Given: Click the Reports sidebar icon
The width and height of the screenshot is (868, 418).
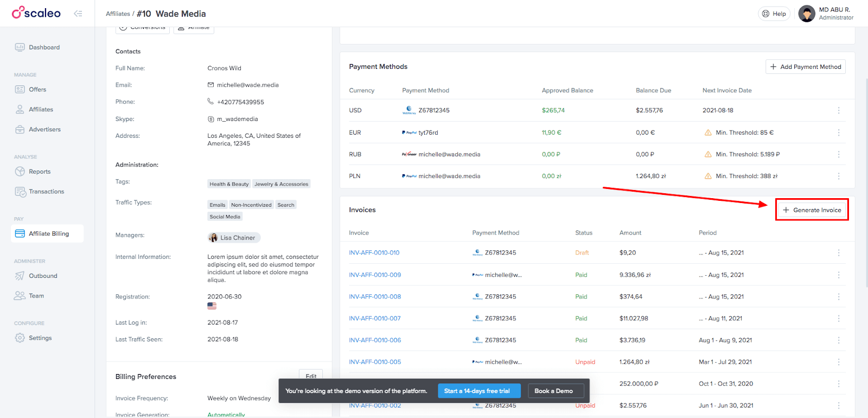Looking at the screenshot, I should click(20, 172).
